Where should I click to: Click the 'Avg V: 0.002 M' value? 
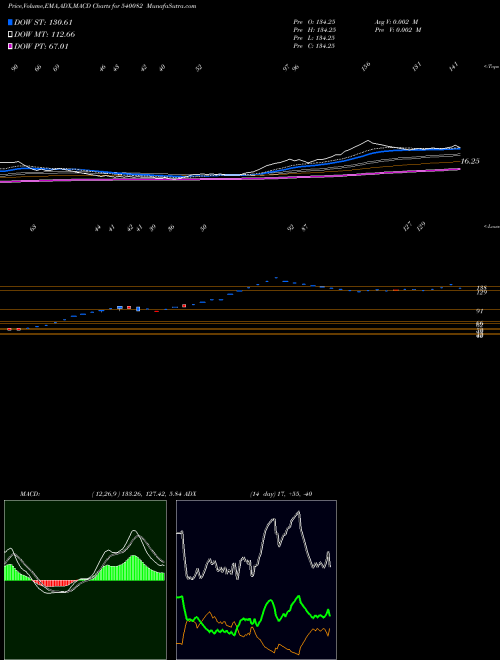[396, 22]
